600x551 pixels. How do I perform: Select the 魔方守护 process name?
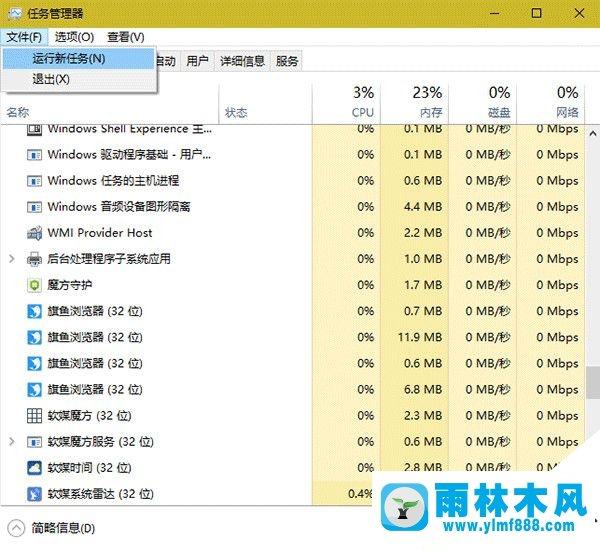click(x=70, y=285)
